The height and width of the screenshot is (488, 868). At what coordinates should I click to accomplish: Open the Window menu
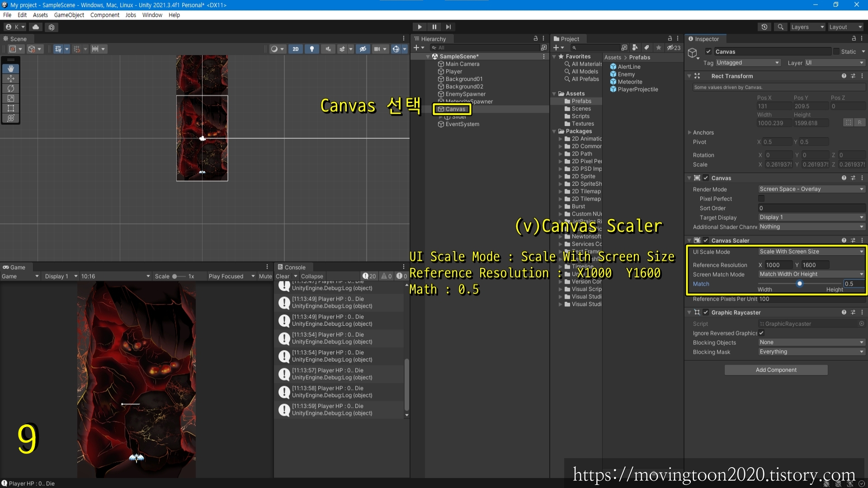(x=152, y=15)
